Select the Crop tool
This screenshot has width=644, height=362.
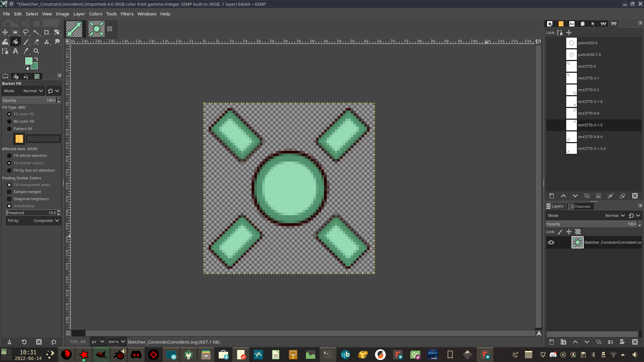pos(47,32)
